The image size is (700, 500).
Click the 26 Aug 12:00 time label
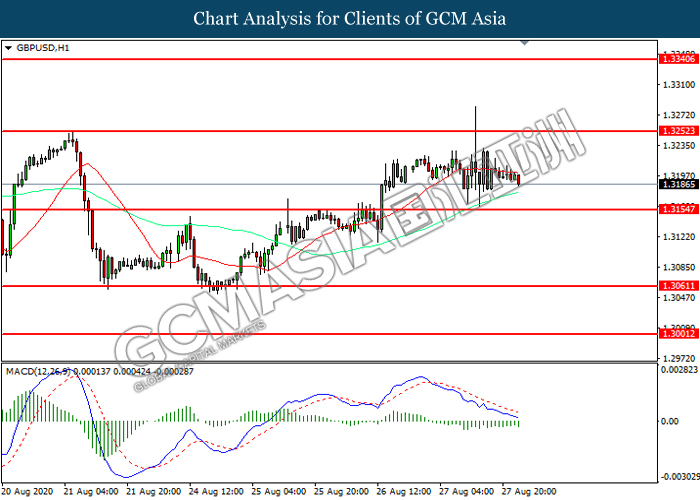click(x=404, y=492)
